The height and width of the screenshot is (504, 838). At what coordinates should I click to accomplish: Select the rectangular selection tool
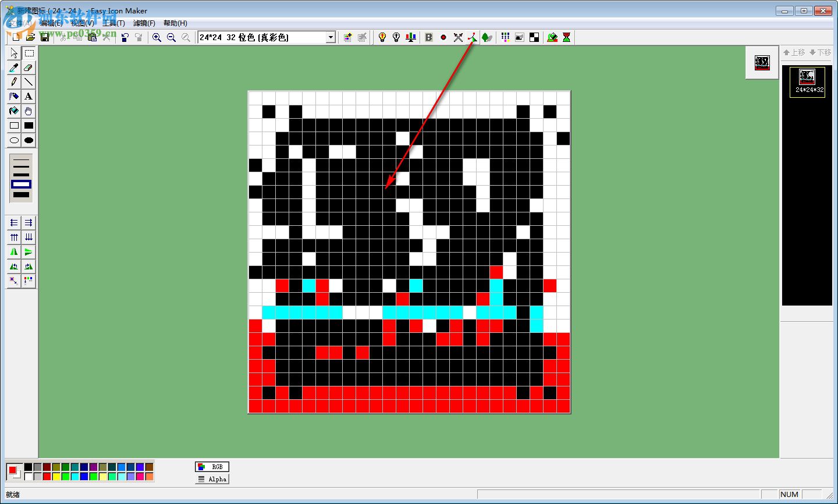[x=29, y=53]
